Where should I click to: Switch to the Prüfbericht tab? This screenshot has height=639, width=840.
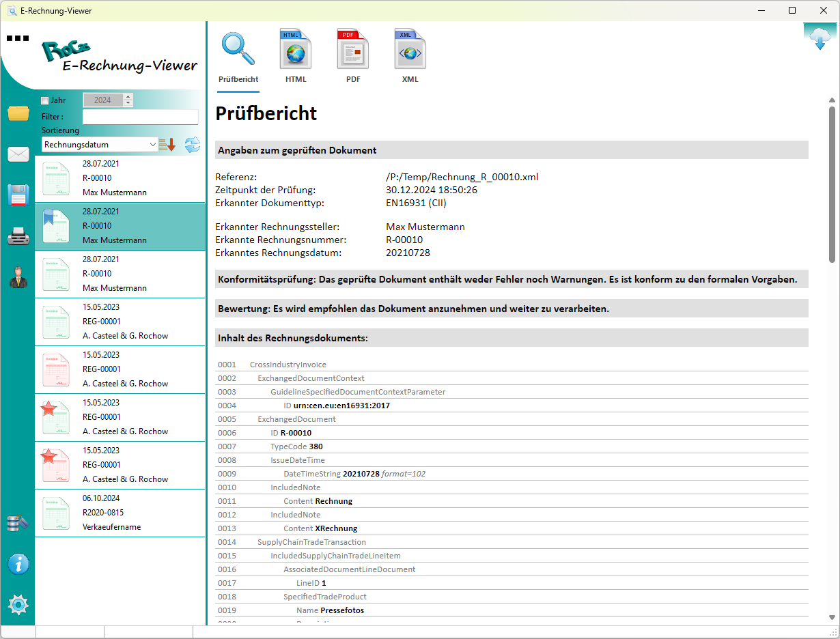238,57
